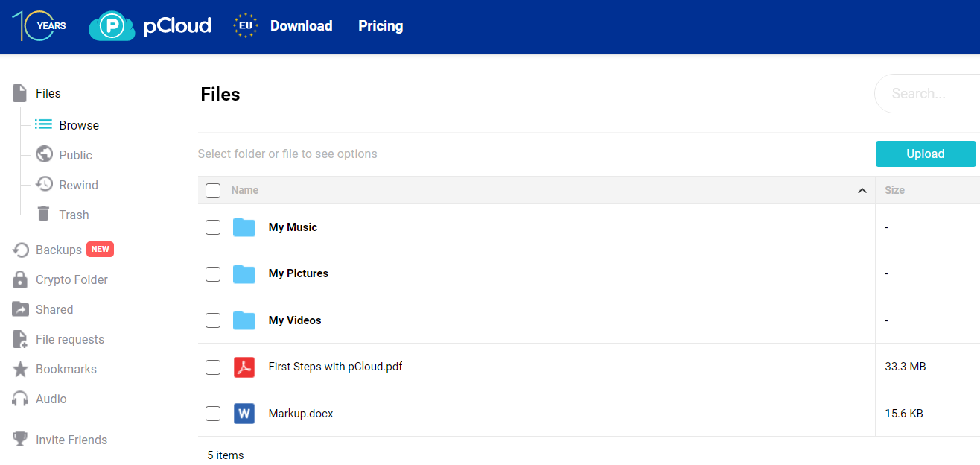Toggle the select-all checkbox in header
This screenshot has width=980, height=465.
pyautogui.click(x=213, y=191)
